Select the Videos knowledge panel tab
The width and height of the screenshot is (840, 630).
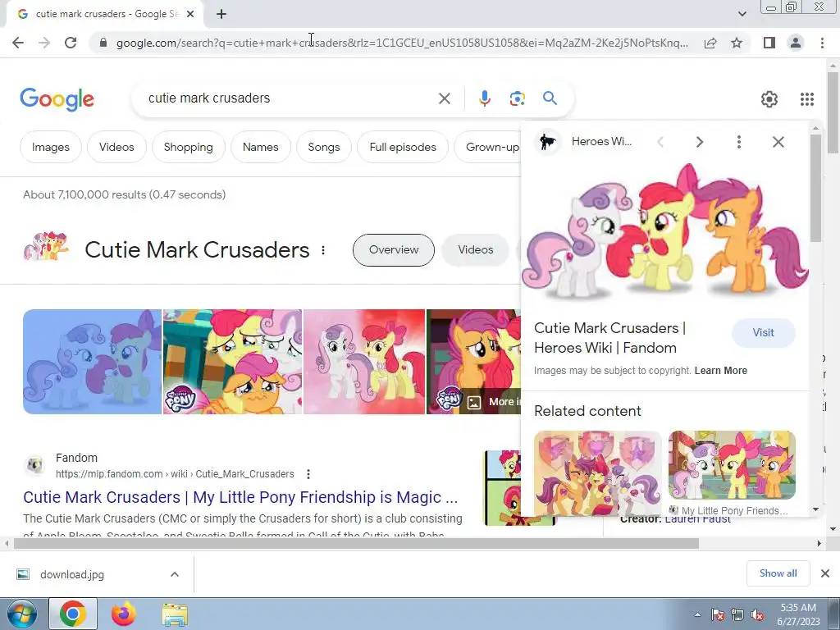[475, 250]
